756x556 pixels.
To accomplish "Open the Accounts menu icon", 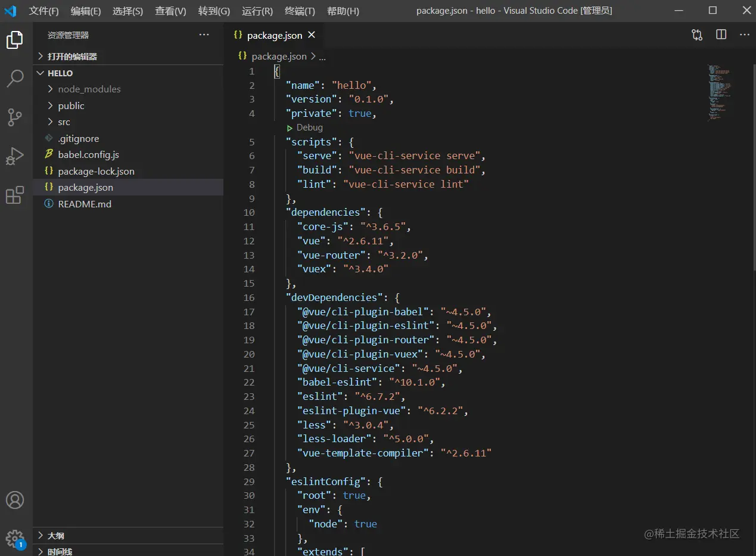I will tap(15, 500).
